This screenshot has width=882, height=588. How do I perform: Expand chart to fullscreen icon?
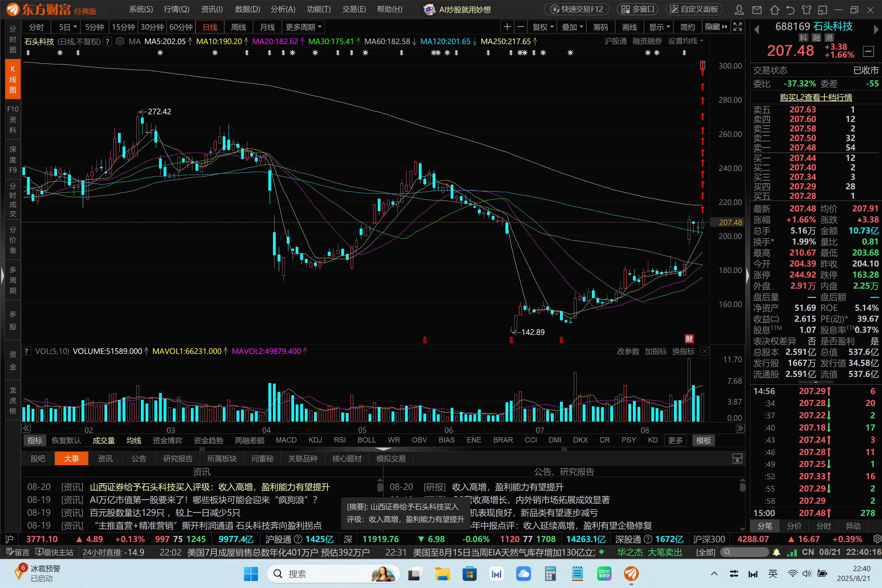(x=738, y=27)
